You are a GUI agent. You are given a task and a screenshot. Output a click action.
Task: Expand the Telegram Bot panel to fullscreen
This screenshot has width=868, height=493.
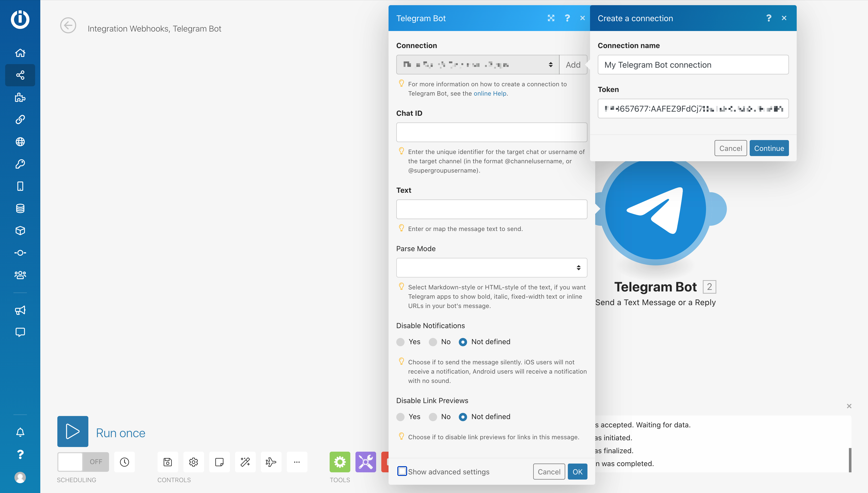(x=551, y=18)
